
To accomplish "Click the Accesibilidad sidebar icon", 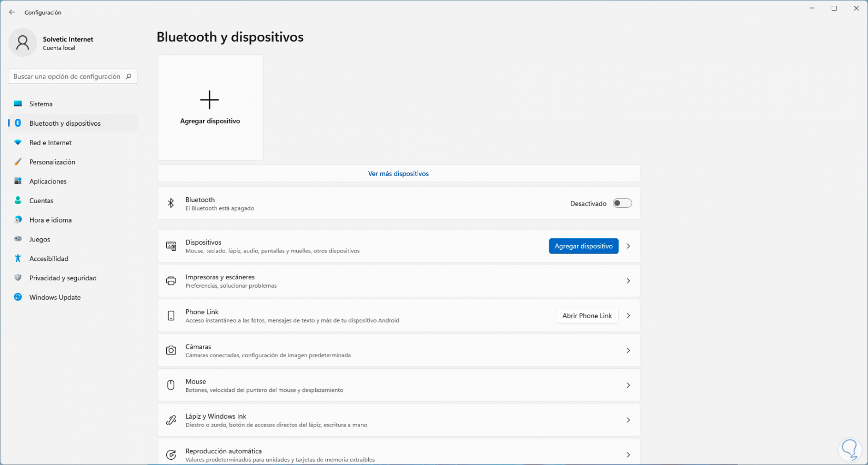I will (x=18, y=258).
